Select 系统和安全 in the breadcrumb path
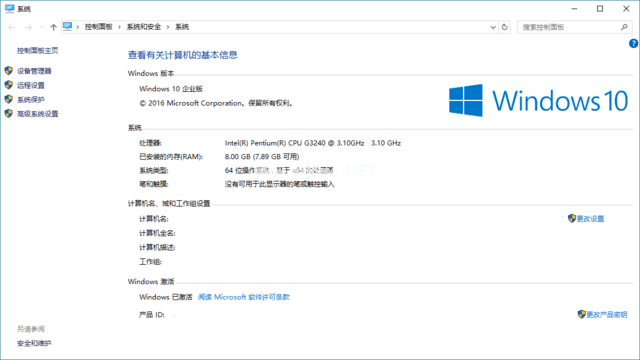Image resolution: width=640 pixels, height=360 pixels. tap(144, 27)
